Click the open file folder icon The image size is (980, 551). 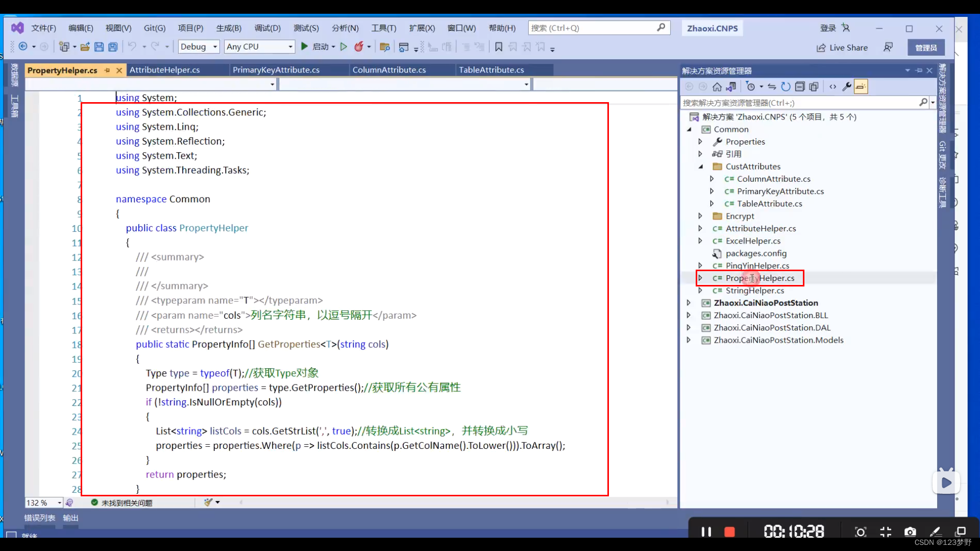point(85,47)
